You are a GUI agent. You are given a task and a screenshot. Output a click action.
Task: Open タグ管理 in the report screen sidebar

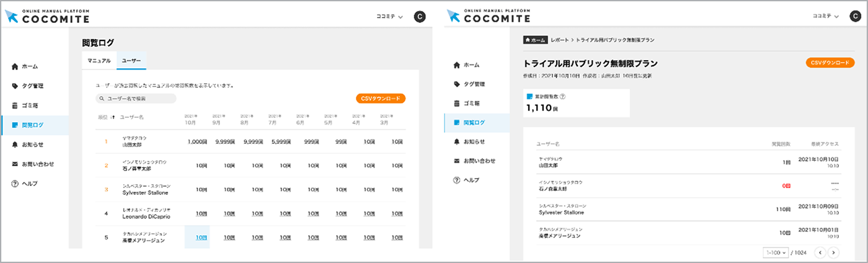(474, 84)
